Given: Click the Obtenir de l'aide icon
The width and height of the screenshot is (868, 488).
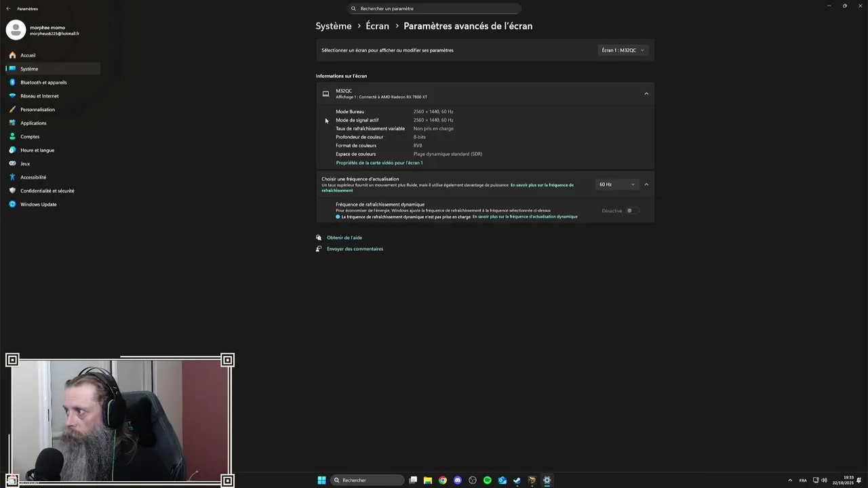Looking at the screenshot, I should click(319, 238).
